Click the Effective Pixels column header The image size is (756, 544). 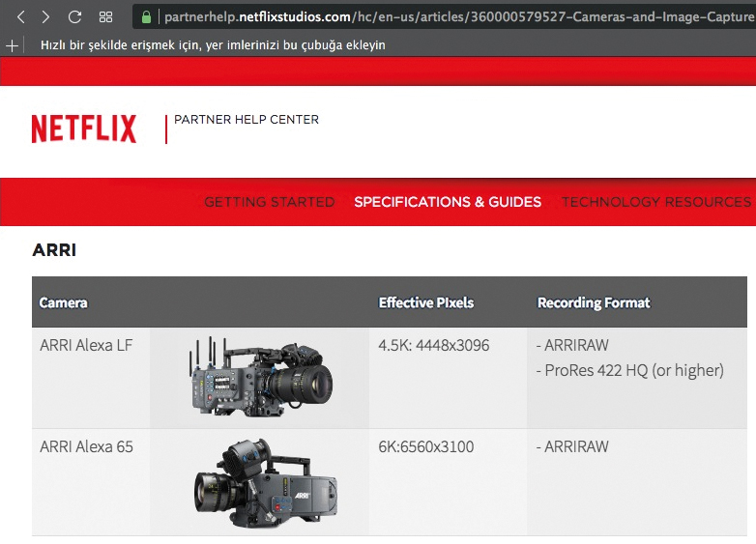(x=426, y=302)
